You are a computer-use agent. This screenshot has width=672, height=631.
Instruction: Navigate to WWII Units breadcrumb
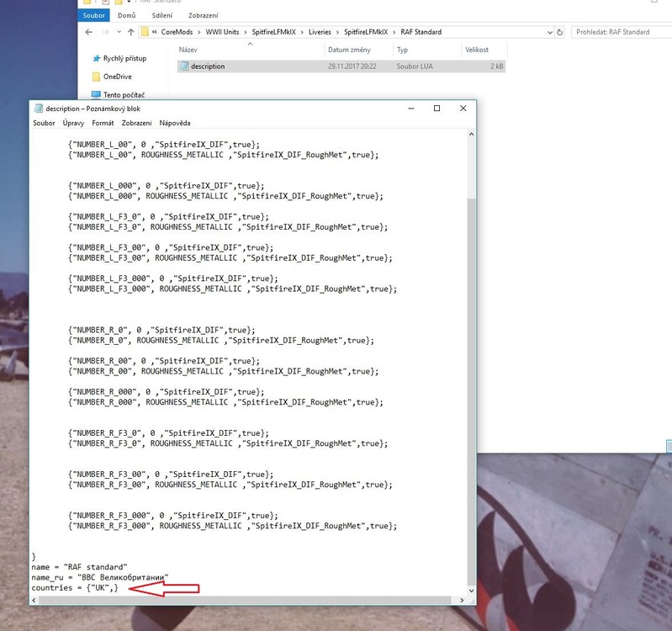click(222, 32)
